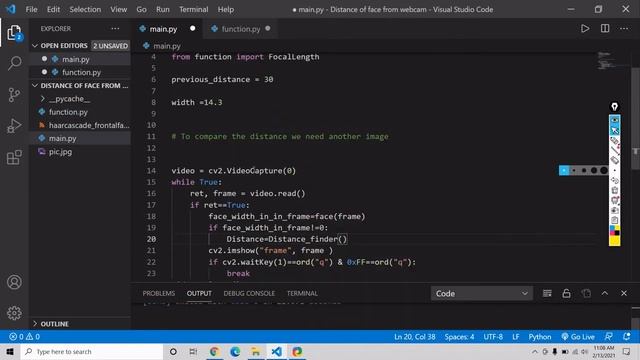
Task: Click Ln 20, Col 38 indicator
Action: coord(415,337)
